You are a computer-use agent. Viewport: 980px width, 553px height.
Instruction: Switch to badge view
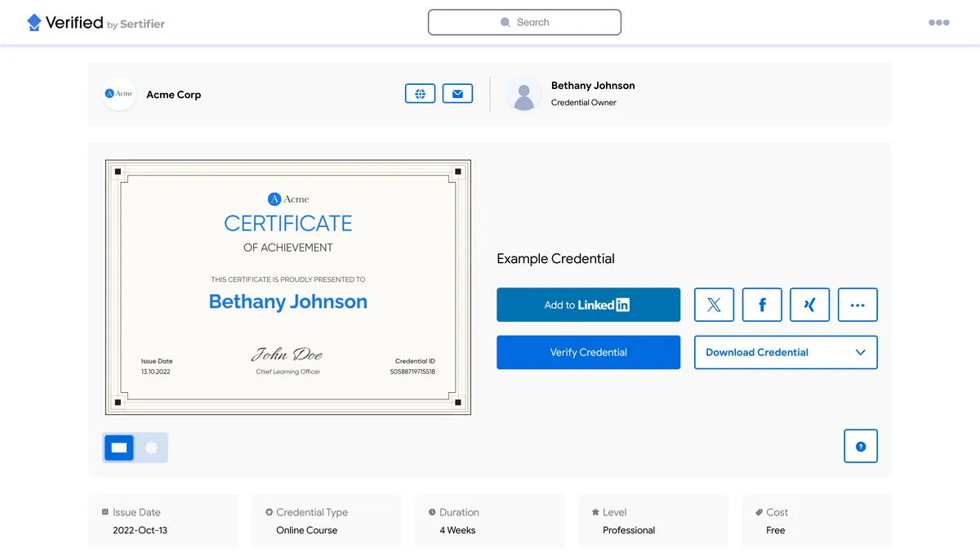[151, 448]
